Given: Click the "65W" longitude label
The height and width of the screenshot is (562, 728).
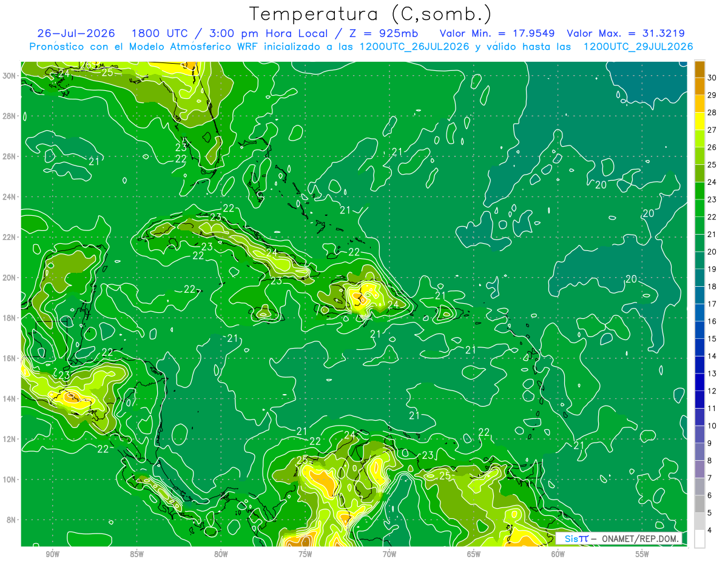Looking at the screenshot, I should coord(474,554).
